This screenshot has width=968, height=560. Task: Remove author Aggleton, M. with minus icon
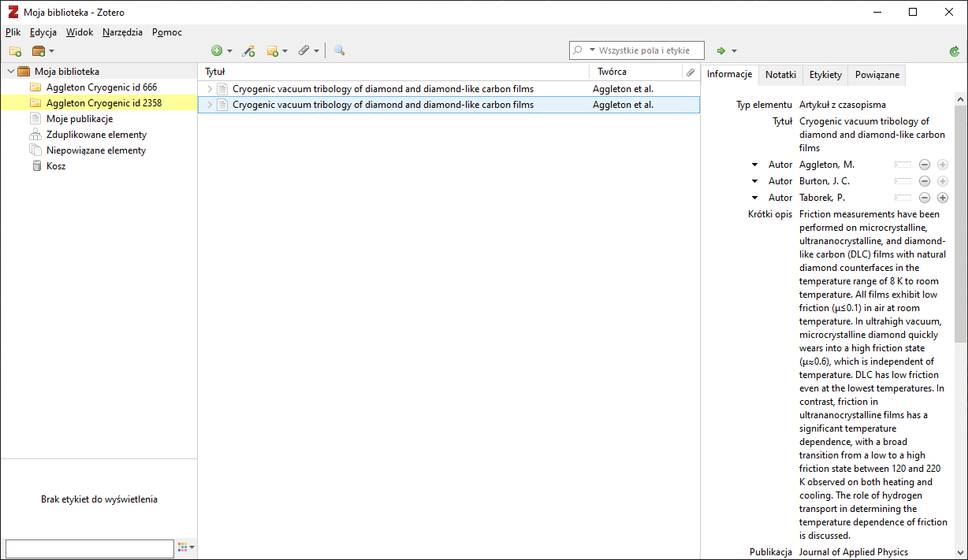[925, 165]
